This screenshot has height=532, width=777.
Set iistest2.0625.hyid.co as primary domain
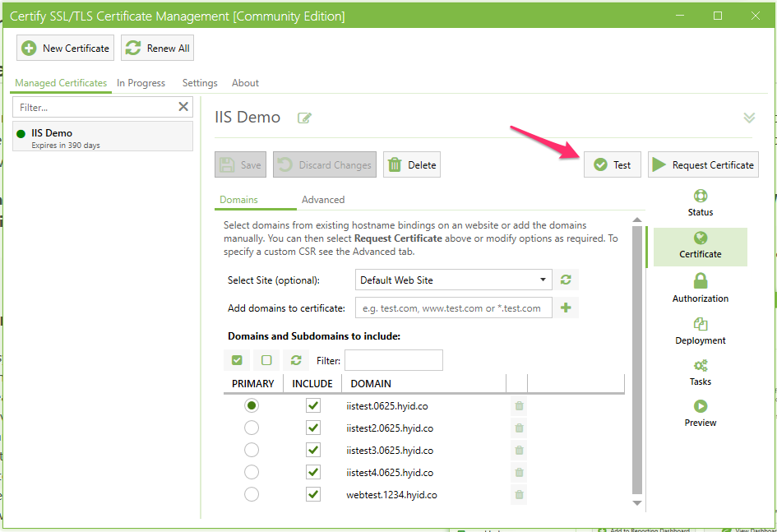coord(252,428)
